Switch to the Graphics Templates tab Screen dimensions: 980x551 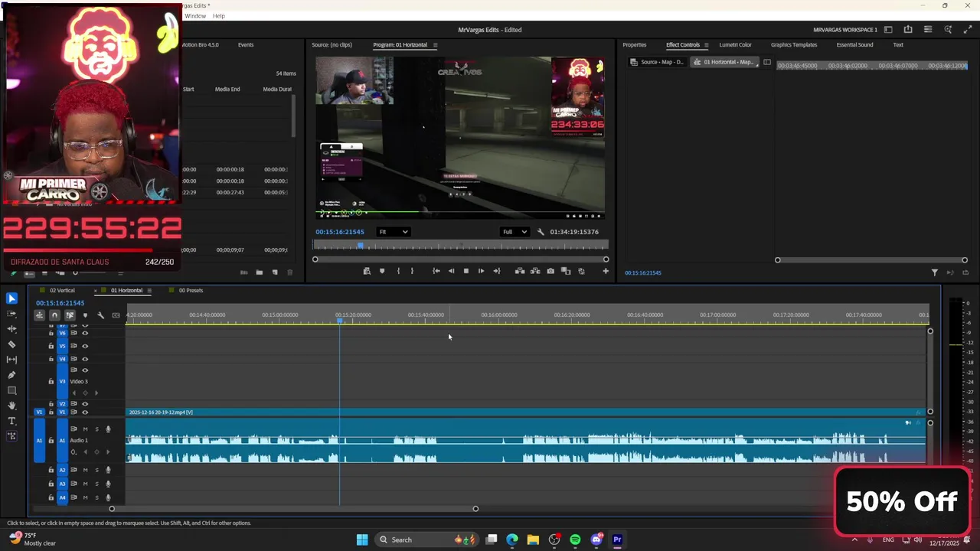point(794,45)
